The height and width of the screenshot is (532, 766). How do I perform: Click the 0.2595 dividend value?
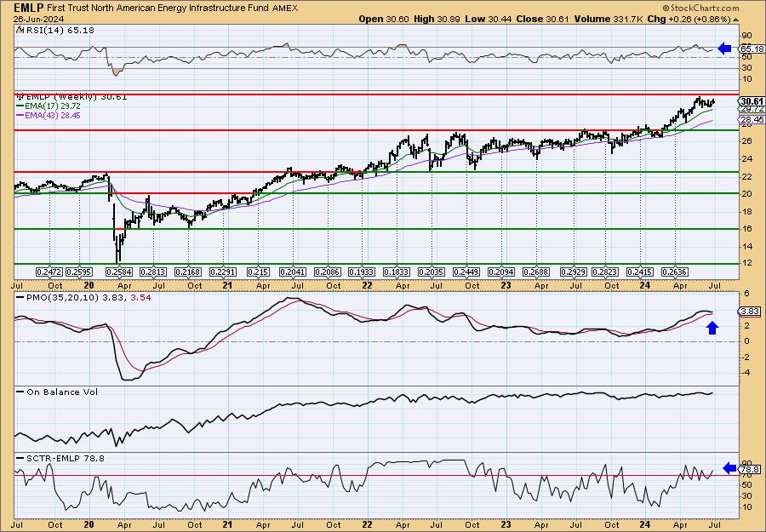(x=79, y=272)
